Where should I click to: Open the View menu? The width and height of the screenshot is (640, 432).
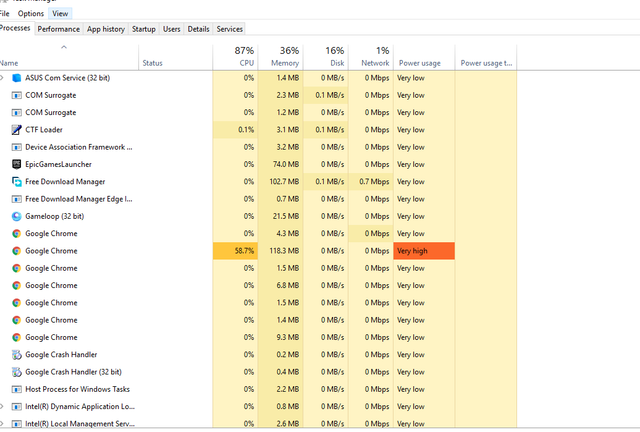coord(60,13)
